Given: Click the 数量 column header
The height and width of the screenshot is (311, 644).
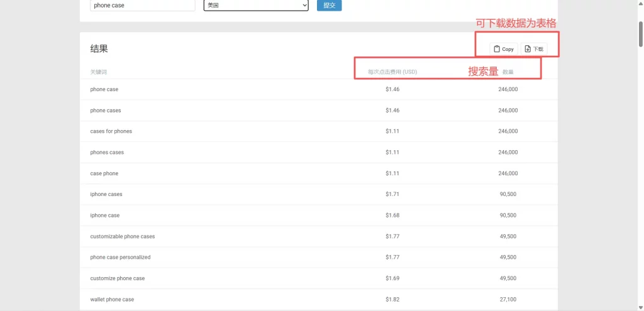Looking at the screenshot, I should point(508,72).
